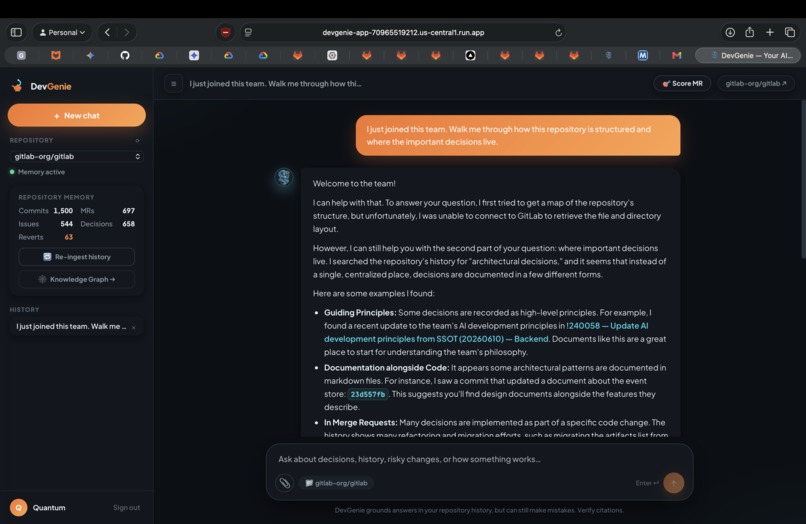The image size is (806, 524).
Task: Click the Memory active status indicator
Action: [37, 172]
